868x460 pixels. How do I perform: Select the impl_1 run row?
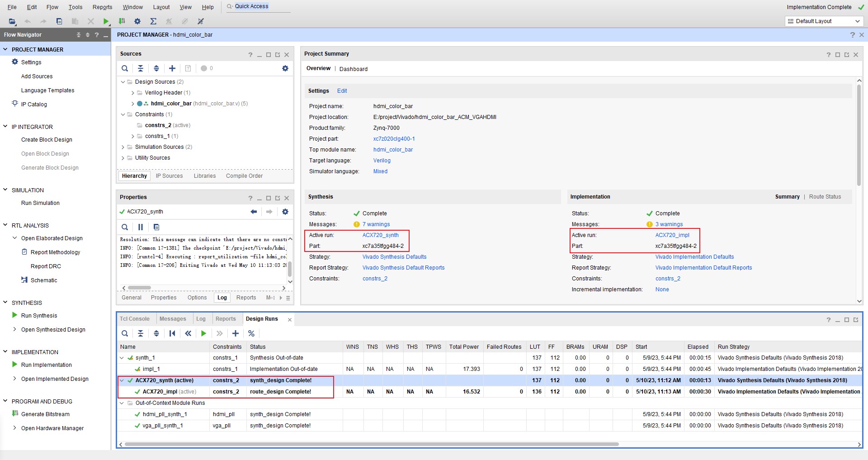[489, 369]
